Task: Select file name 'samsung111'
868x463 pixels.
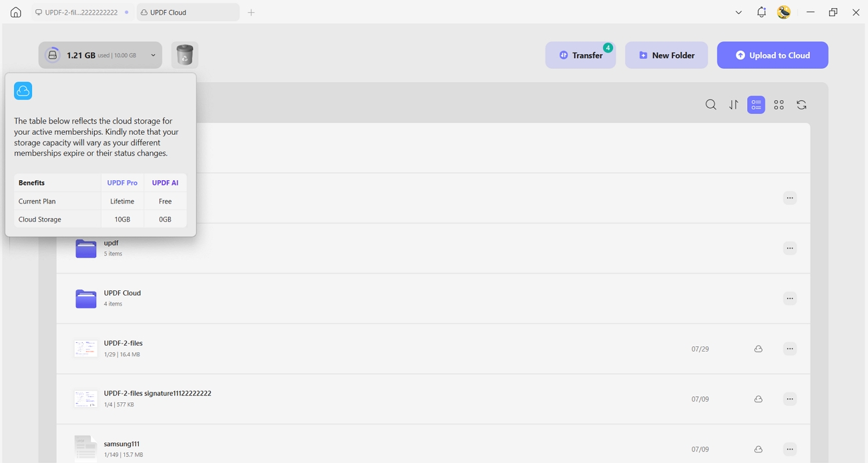Action: (x=122, y=444)
